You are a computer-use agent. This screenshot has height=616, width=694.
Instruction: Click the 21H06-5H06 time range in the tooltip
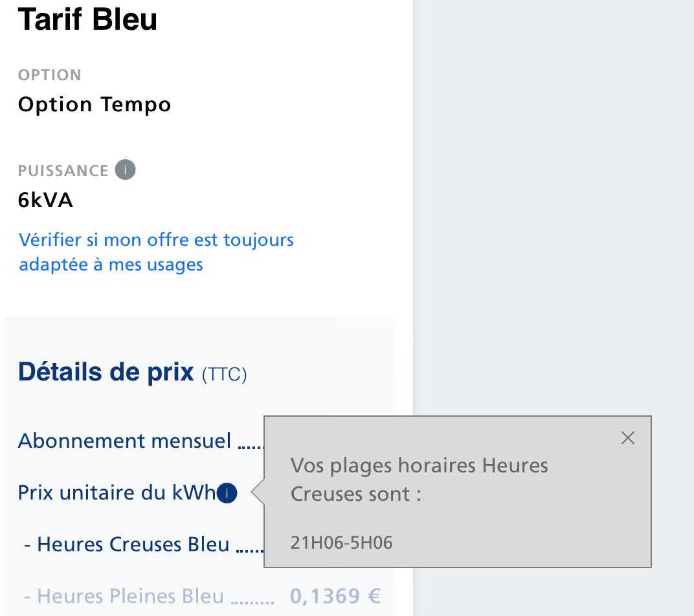pos(342,542)
